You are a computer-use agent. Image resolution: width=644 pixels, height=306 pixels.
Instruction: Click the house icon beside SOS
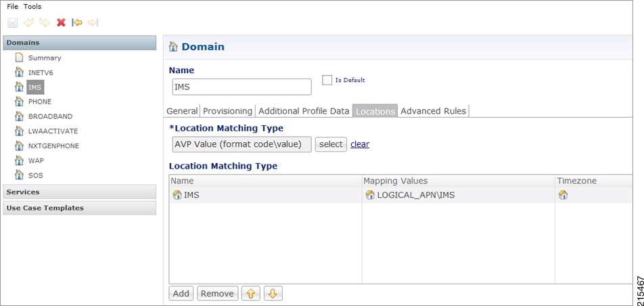19,175
